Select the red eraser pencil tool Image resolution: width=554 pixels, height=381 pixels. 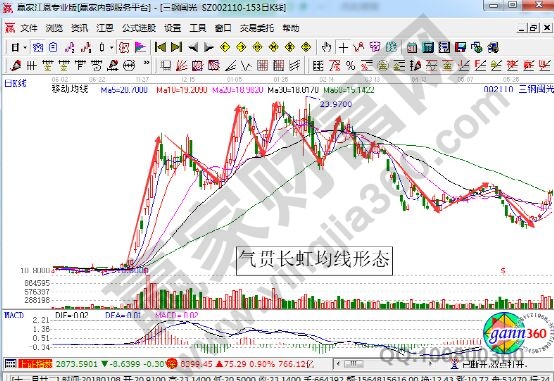pyautogui.click(x=16, y=65)
